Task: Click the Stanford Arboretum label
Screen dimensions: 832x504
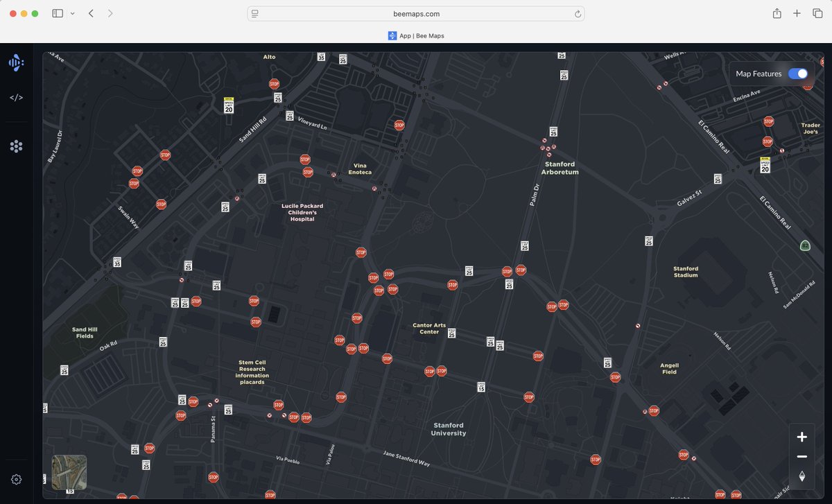Action: tap(560, 168)
